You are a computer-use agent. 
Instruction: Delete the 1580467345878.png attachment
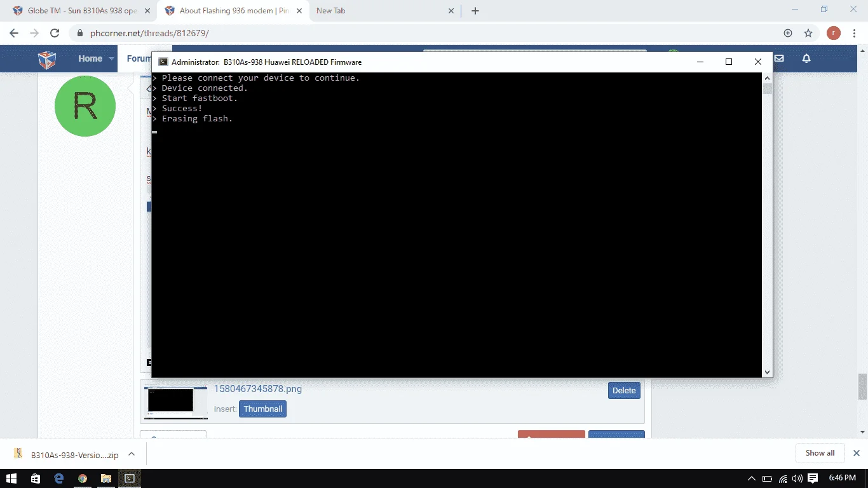point(624,391)
